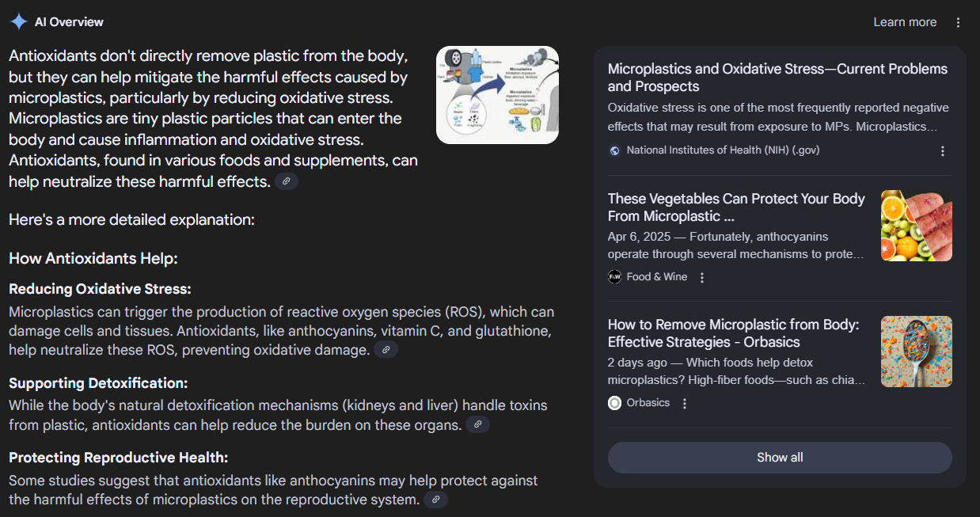
Task: Click the AI Overview sparkle icon
Action: click(18, 22)
